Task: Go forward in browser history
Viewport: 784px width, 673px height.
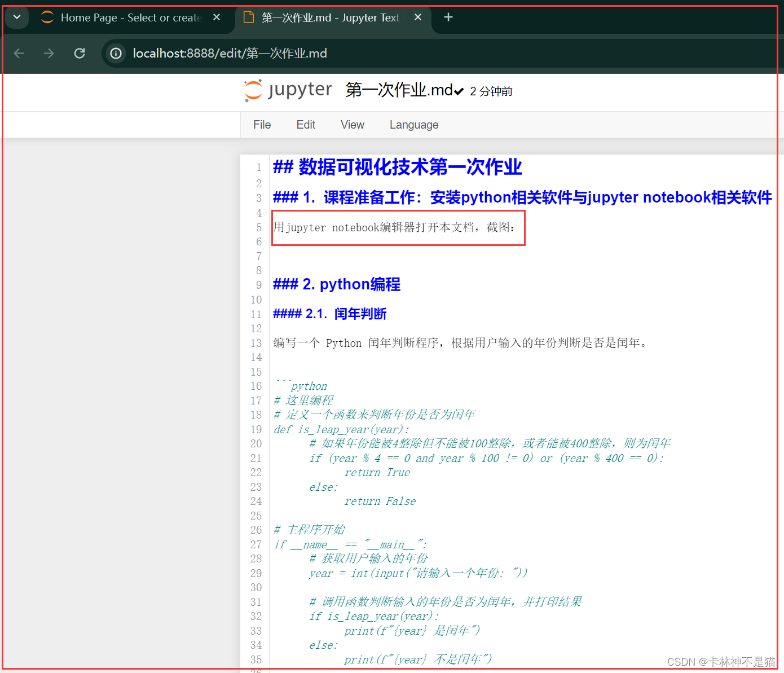Action: click(x=49, y=53)
